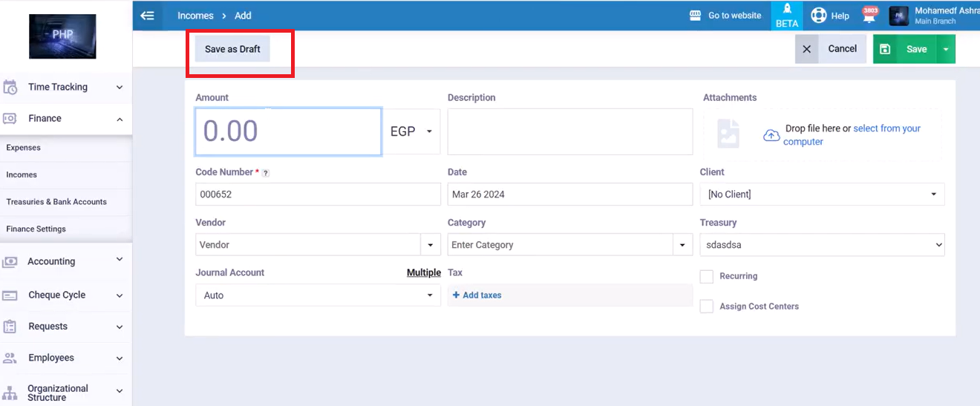The image size is (980, 406).
Task: Open the EGP currency dropdown
Action: (x=411, y=131)
